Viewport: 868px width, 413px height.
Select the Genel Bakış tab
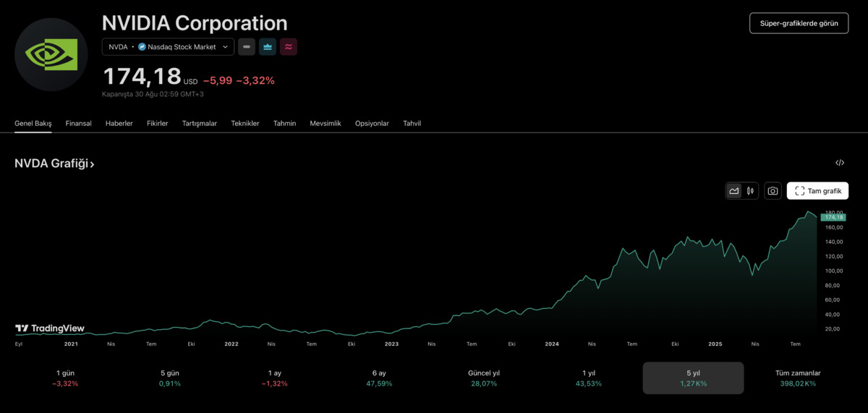[x=33, y=124]
